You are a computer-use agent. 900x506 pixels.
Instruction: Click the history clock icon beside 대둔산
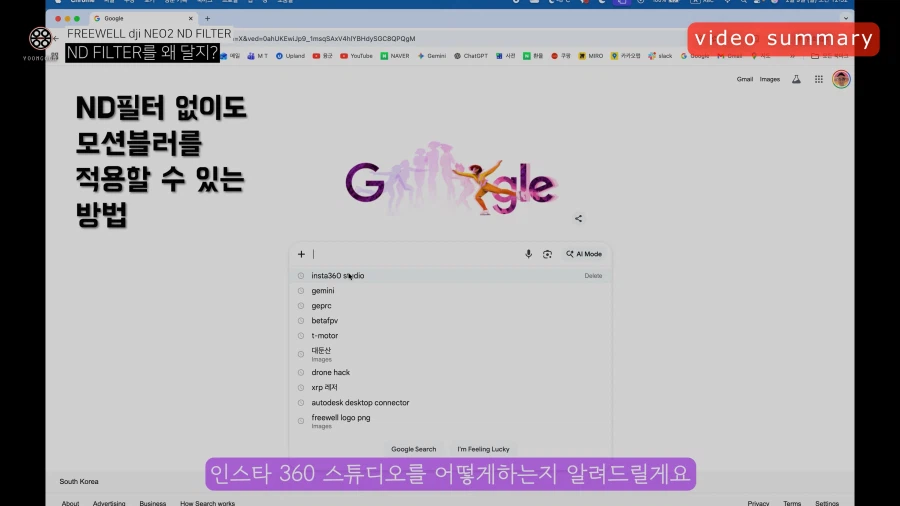tap(301, 354)
